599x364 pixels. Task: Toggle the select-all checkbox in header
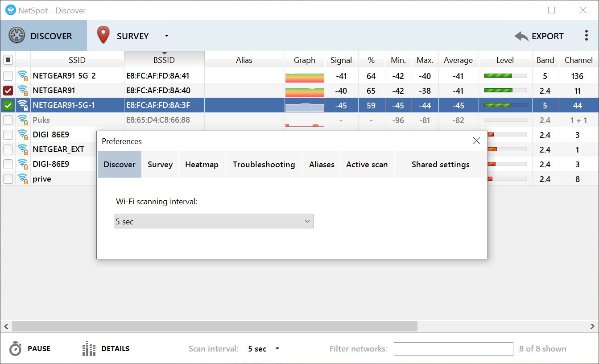[x=8, y=60]
